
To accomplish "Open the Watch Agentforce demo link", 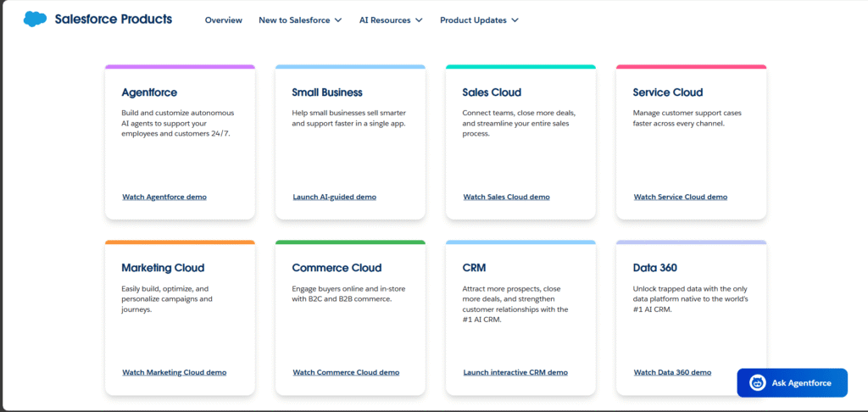I will coord(164,197).
